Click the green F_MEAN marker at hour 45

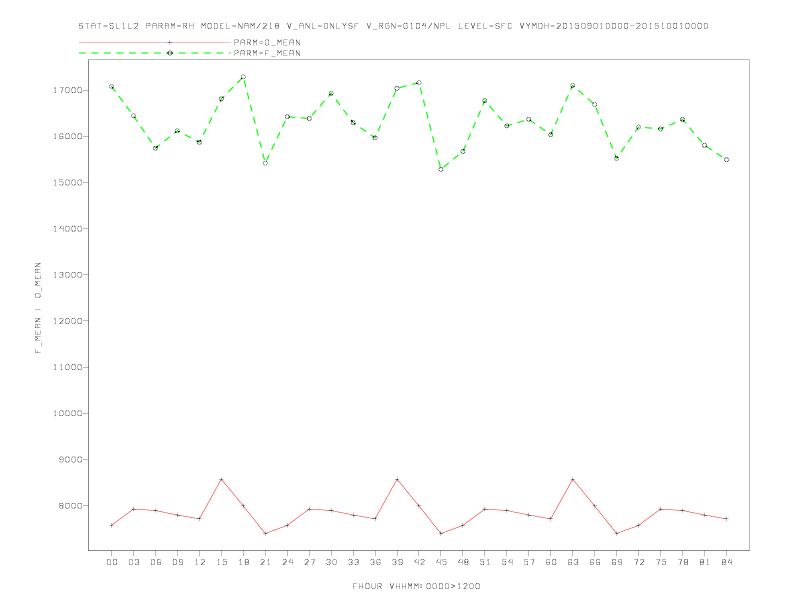(x=441, y=169)
